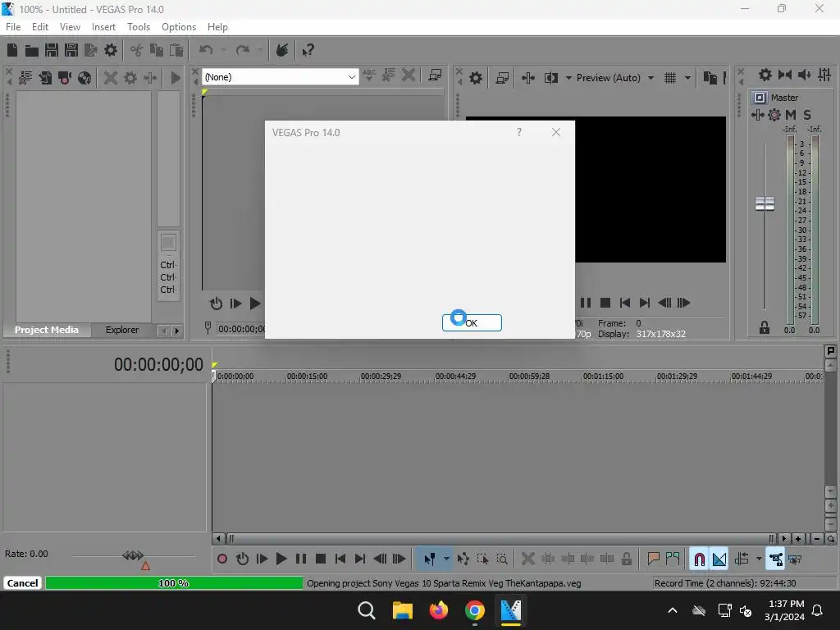This screenshot has width=840, height=630.
Task: Toggle the Master fader channel lock
Action: pyautogui.click(x=765, y=328)
